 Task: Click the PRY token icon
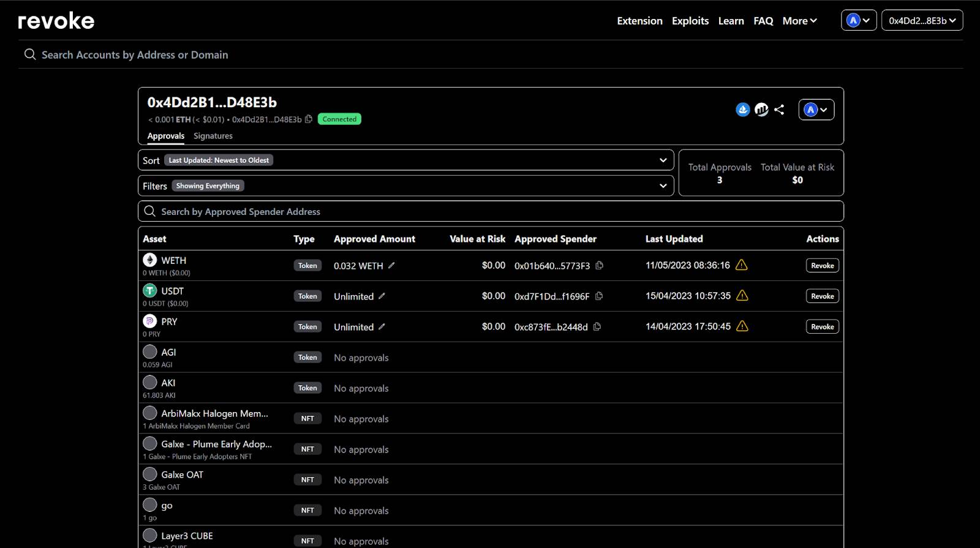click(x=150, y=321)
